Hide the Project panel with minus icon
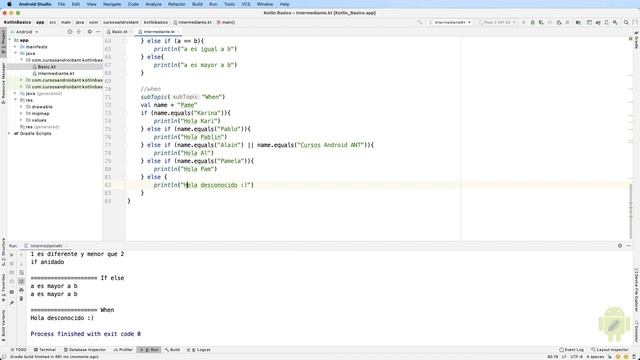The image size is (640, 360). (x=98, y=32)
